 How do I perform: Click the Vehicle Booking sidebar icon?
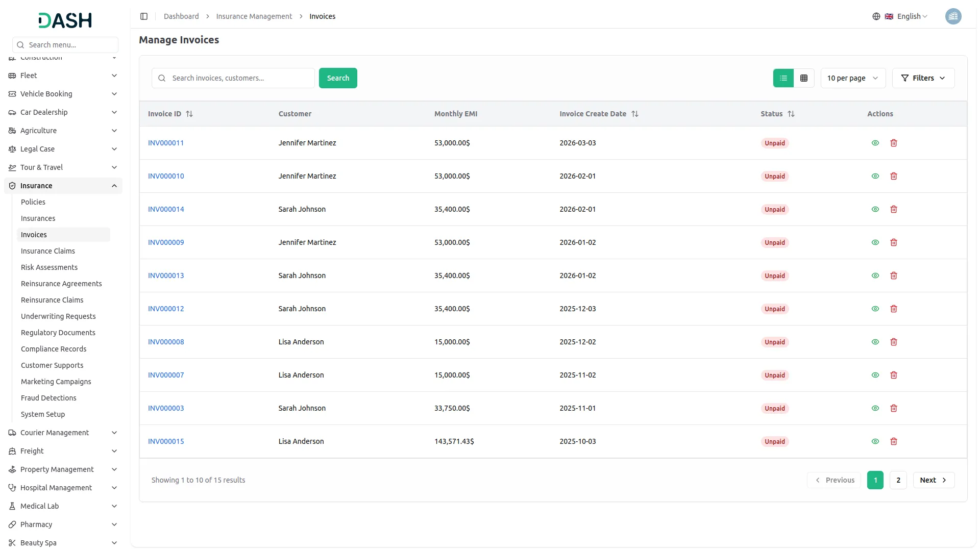coord(12,94)
